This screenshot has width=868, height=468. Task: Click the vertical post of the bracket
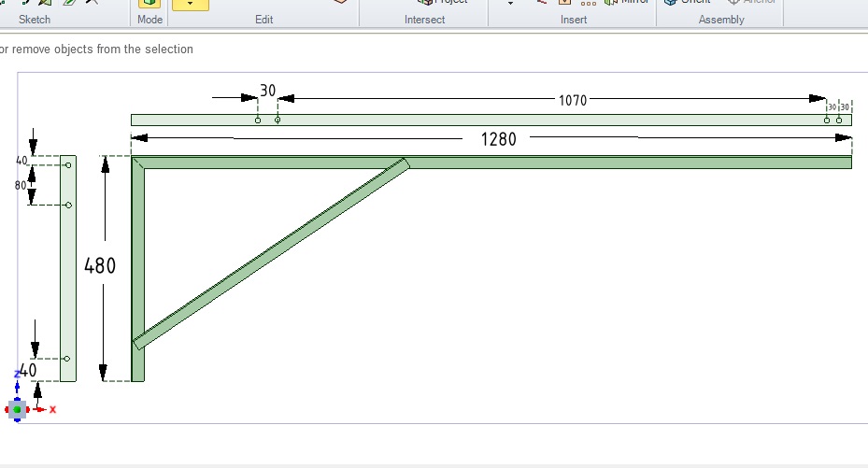click(138, 280)
